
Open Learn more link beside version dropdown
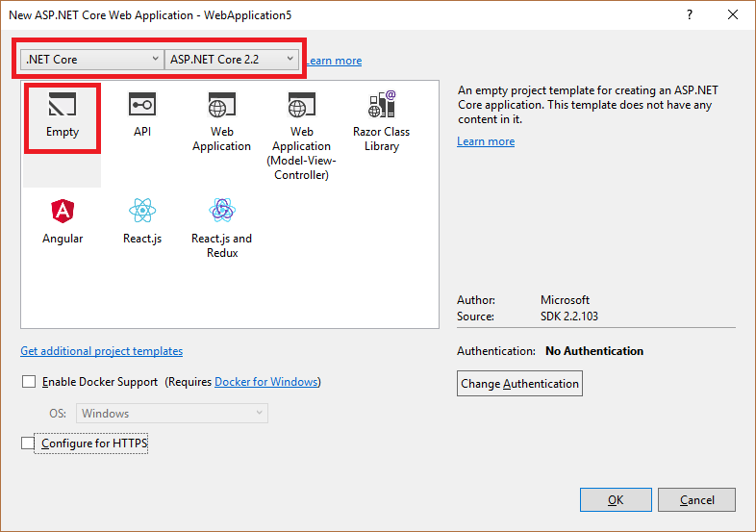334,61
